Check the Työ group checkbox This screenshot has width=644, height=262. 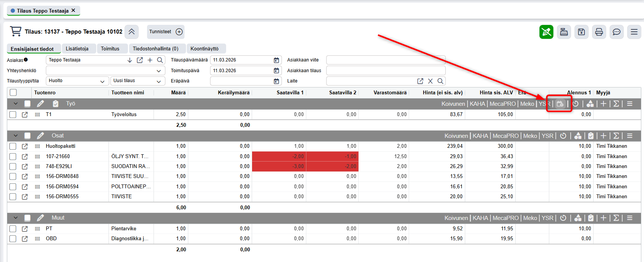[x=28, y=104]
